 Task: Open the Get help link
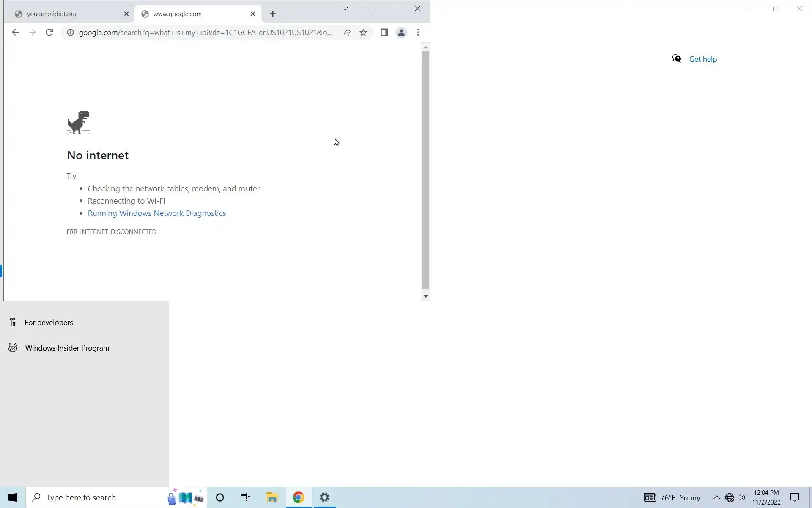(x=702, y=59)
